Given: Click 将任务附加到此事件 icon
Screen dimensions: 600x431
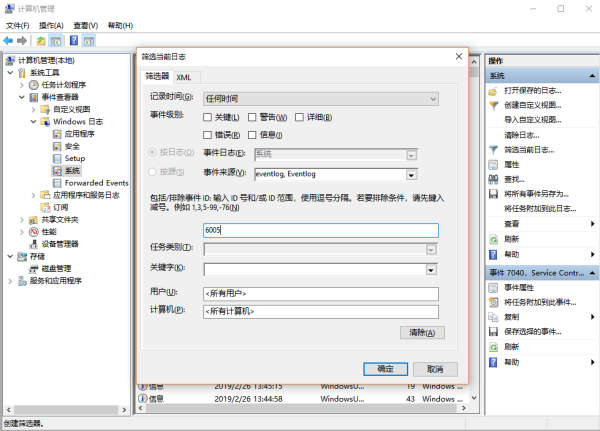Looking at the screenshot, I should coord(493,302).
